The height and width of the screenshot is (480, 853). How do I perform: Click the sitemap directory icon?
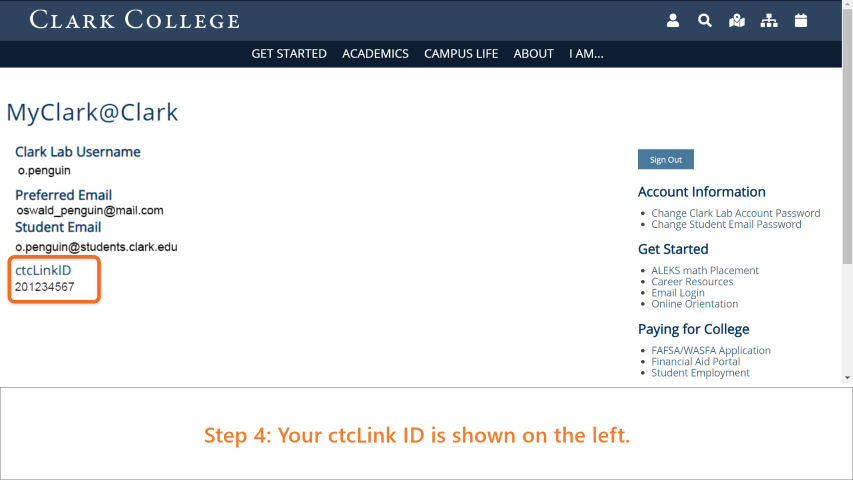769,21
